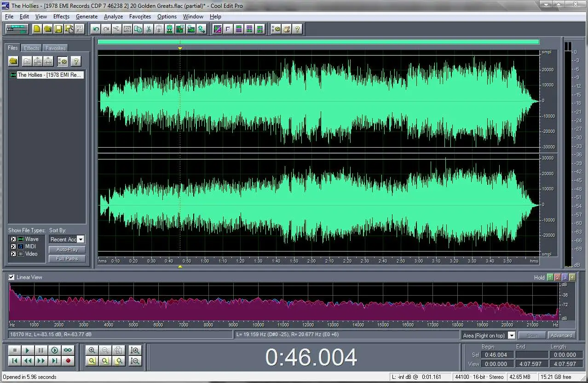588x383 pixels.
Task: Cut selection with the scissors icon
Action: point(149,29)
